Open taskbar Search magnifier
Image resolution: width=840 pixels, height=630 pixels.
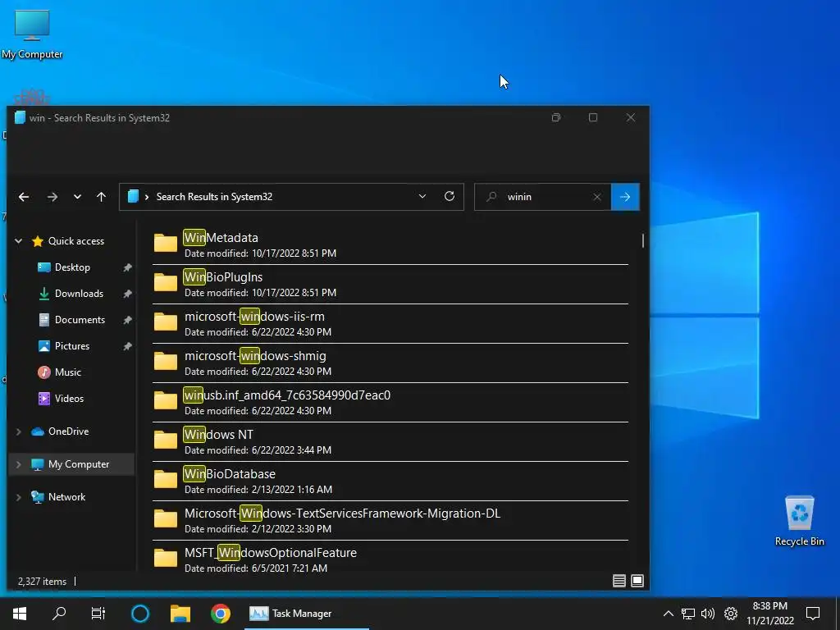(x=59, y=614)
